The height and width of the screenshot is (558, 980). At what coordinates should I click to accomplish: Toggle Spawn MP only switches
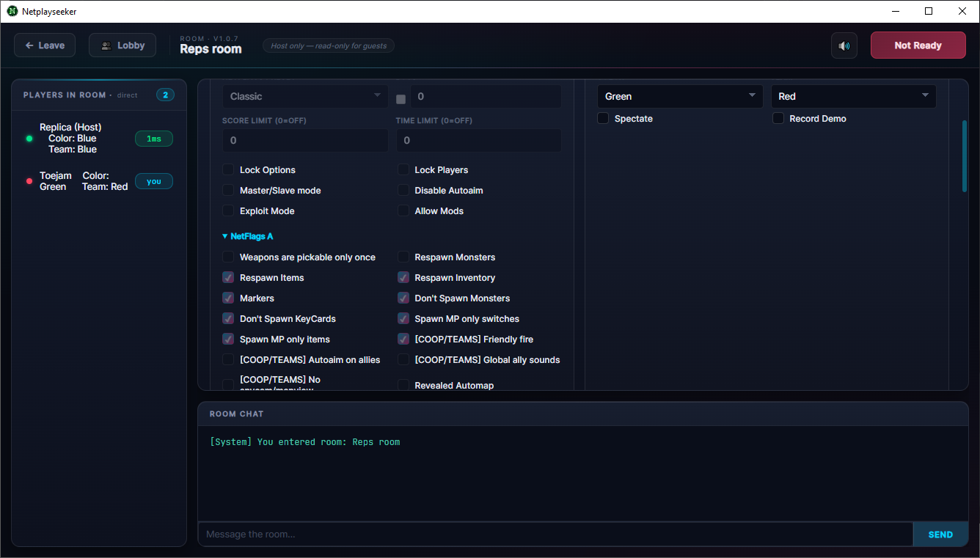403,318
